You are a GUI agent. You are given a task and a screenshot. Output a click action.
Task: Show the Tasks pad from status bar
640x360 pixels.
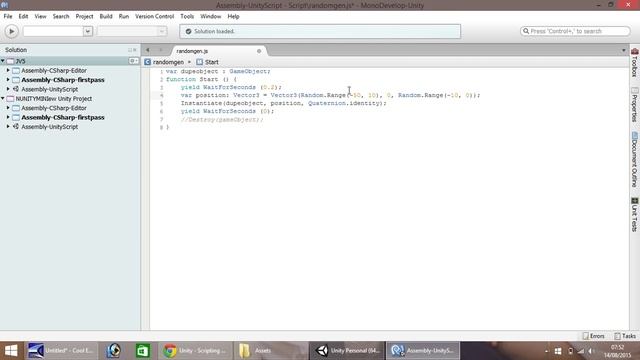click(x=625, y=336)
